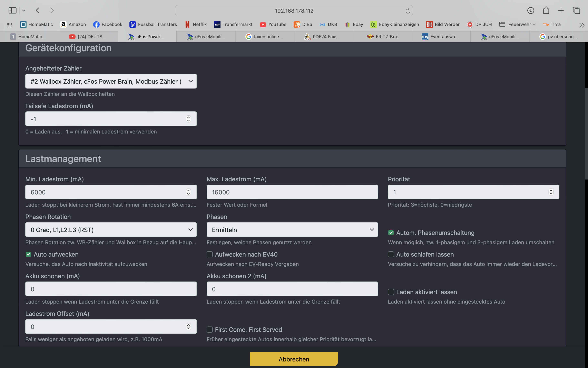588x368 pixels.
Task: Click the Max. Ladestrom field with 16000
Action: (x=292, y=192)
